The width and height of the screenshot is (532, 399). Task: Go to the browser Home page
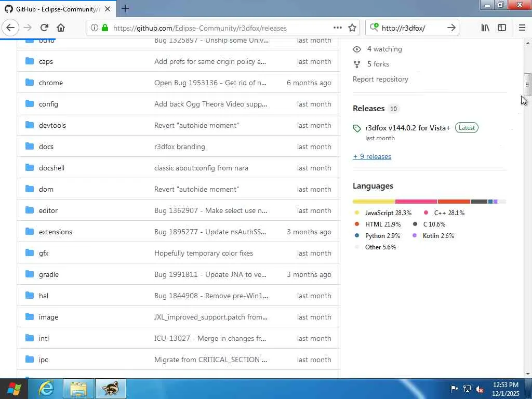61,28
